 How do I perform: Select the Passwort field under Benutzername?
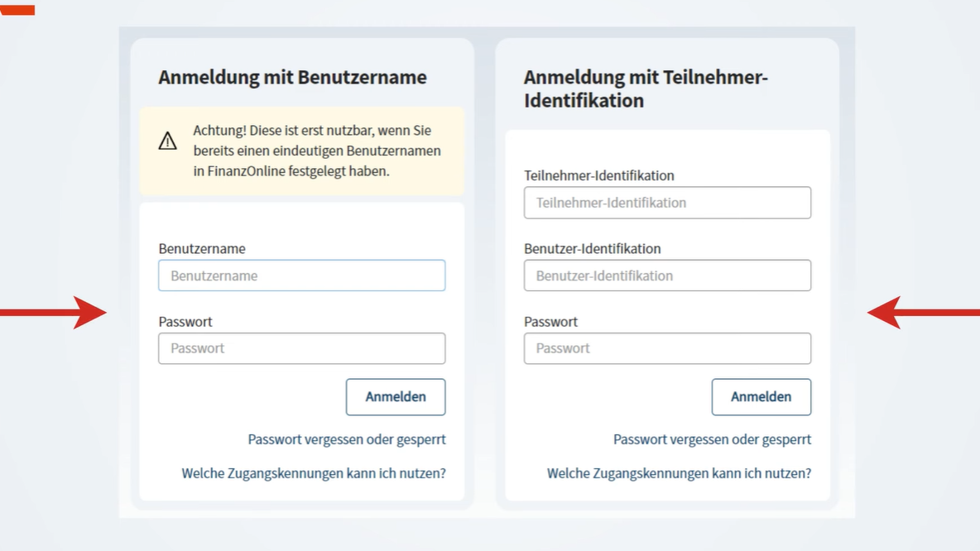(301, 348)
